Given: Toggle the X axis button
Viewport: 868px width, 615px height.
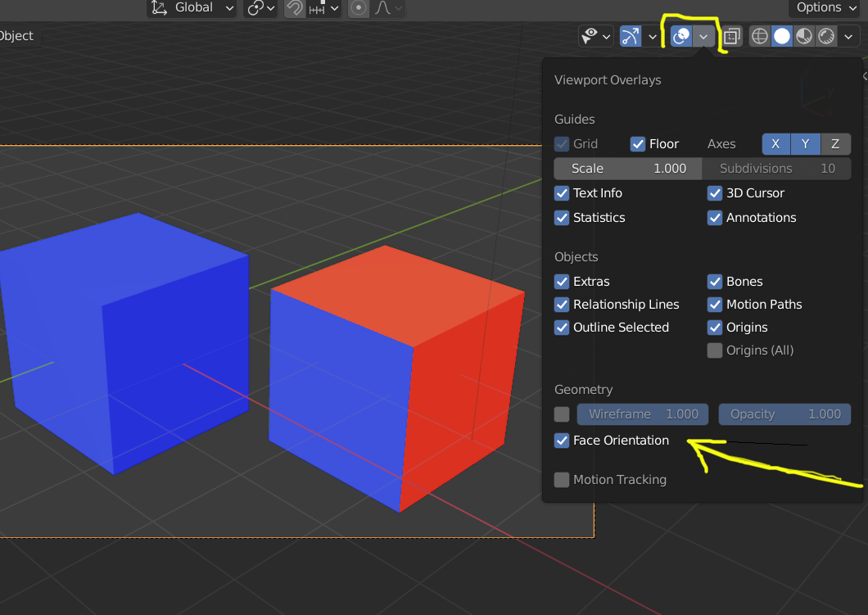Looking at the screenshot, I should point(775,144).
